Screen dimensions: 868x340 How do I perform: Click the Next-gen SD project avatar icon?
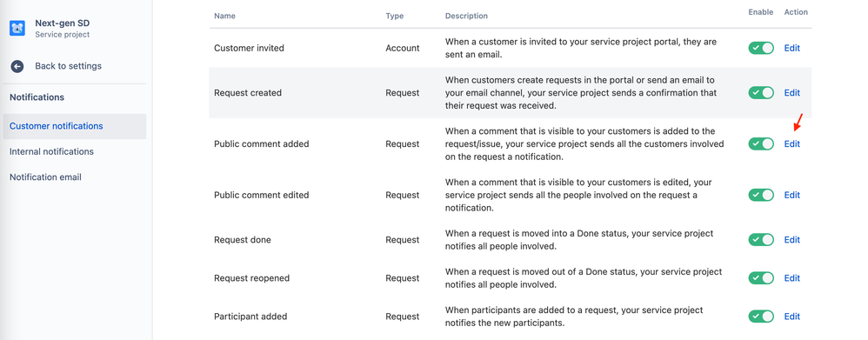pyautogui.click(x=17, y=28)
